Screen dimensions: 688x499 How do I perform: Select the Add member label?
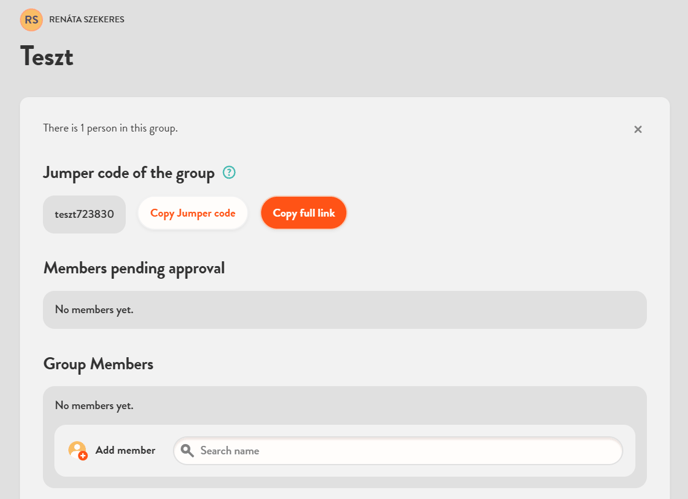coord(125,451)
